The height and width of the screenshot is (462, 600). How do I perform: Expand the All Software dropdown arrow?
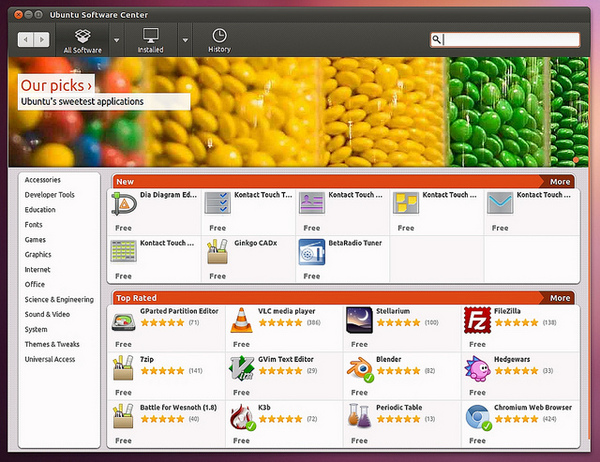(116, 40)
